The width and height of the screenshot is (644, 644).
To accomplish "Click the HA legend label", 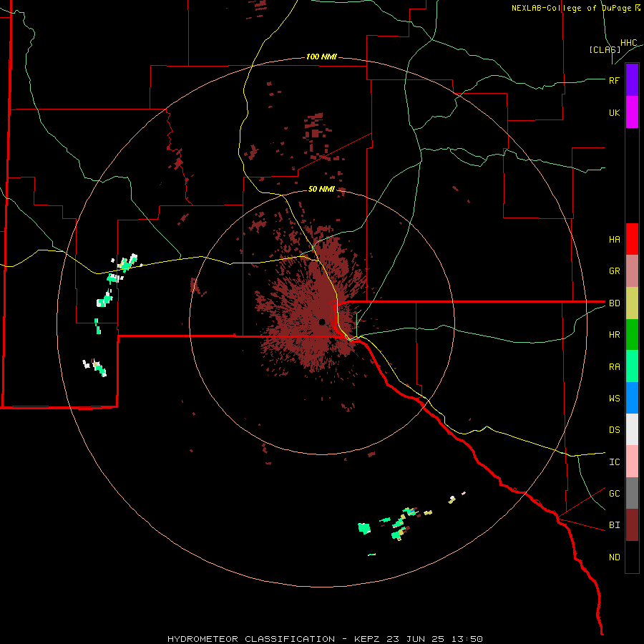I will click(x=614, y=240).
